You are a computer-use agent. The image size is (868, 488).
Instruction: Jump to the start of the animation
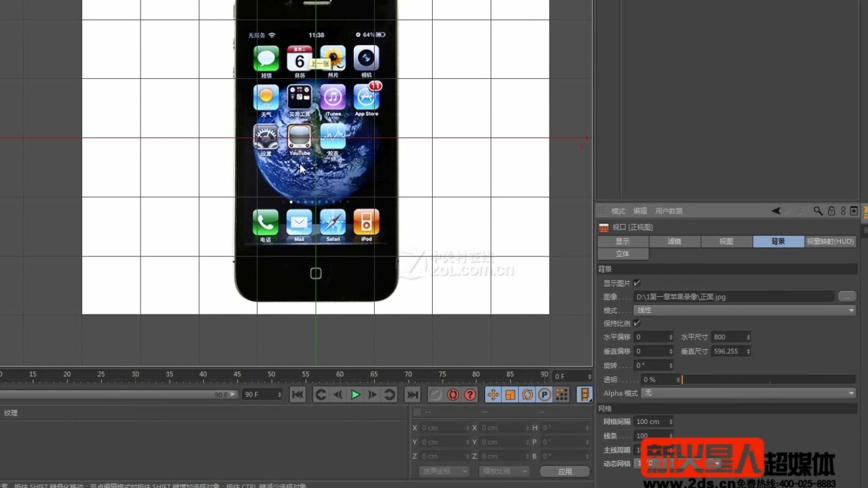click(297, 395)
